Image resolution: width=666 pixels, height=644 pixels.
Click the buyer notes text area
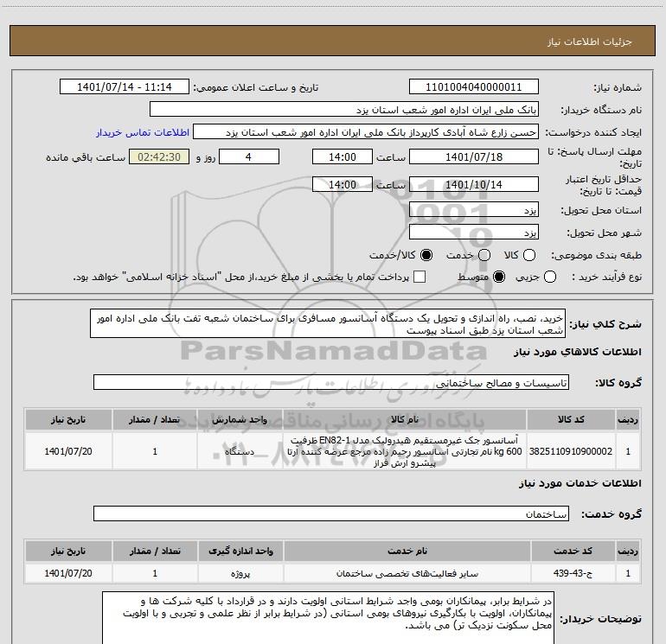pyautogui.click(x=328, y=618)
